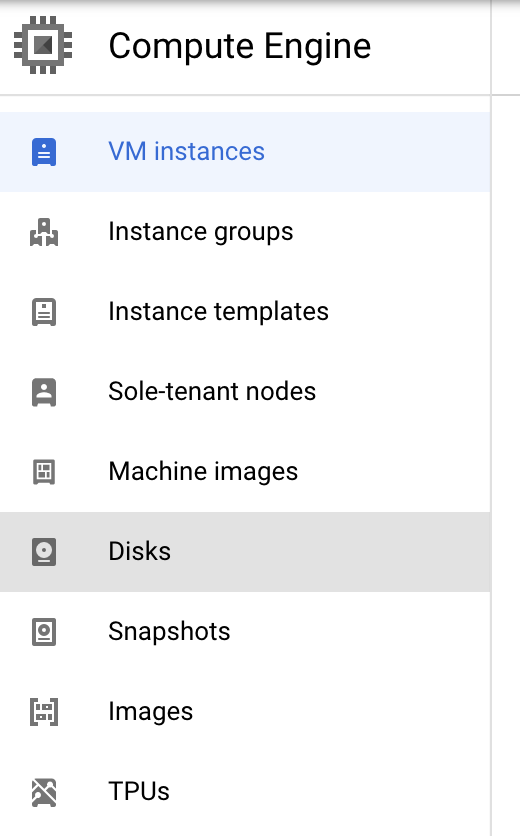
Task: Click the Disks drive icon
Action: pos(44,552)
